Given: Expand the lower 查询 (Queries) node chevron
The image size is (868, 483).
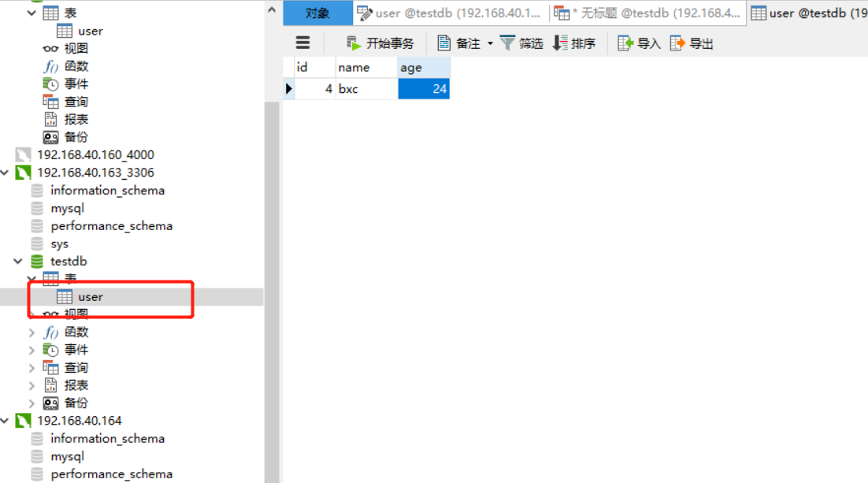Looking at the screenshot, I should pos(32,368).
